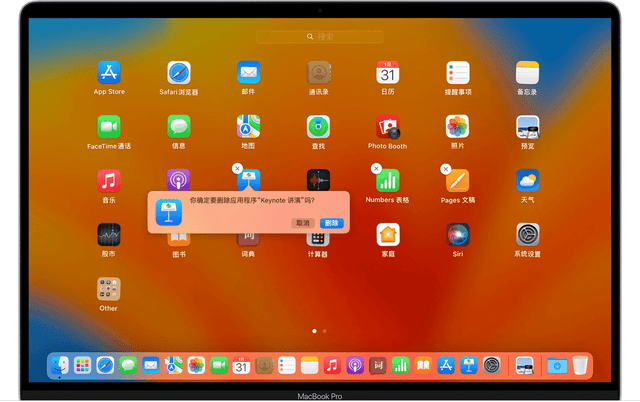Open the Voice Memos waveform icon

(x=318, y=180)
